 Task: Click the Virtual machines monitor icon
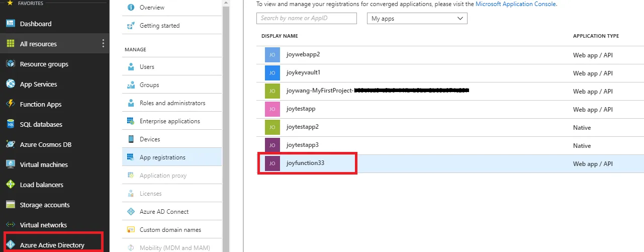pyautogui.click(x=10, y=164)
